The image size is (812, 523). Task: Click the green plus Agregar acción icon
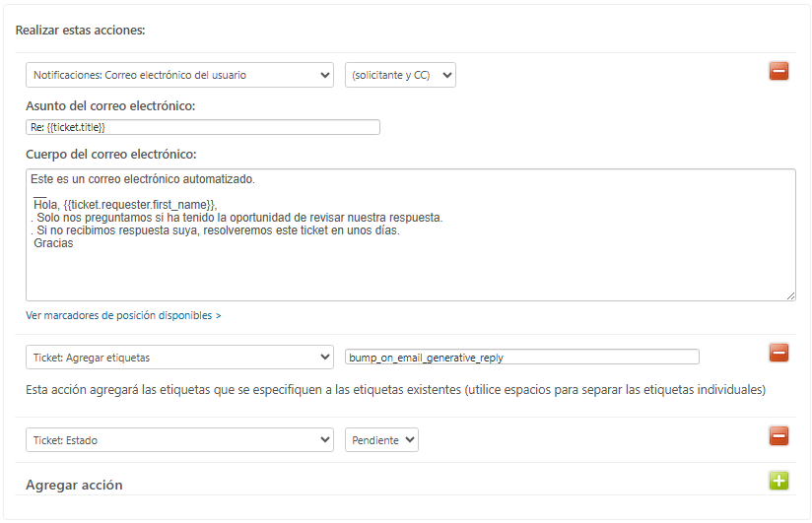(778, 481)
